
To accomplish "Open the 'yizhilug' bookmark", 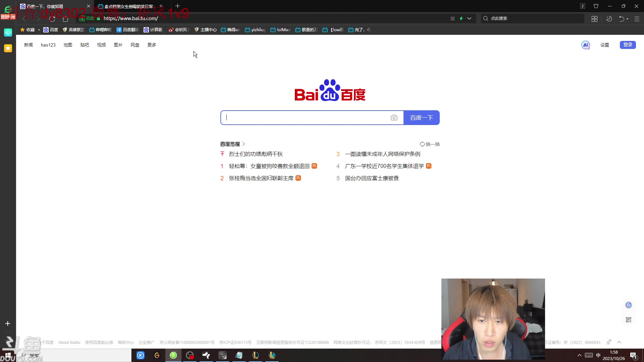I will click(x=255, y=30).
